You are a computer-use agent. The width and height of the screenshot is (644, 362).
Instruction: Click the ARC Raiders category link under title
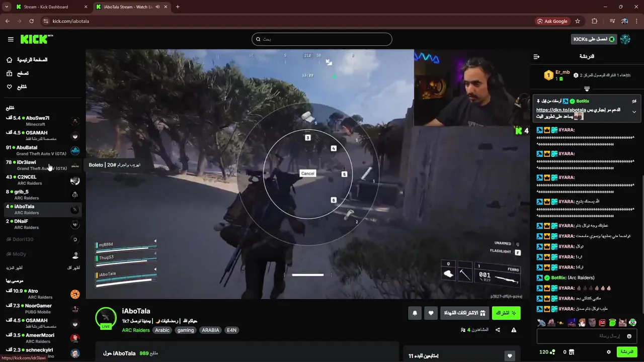[x=135, y=330]
